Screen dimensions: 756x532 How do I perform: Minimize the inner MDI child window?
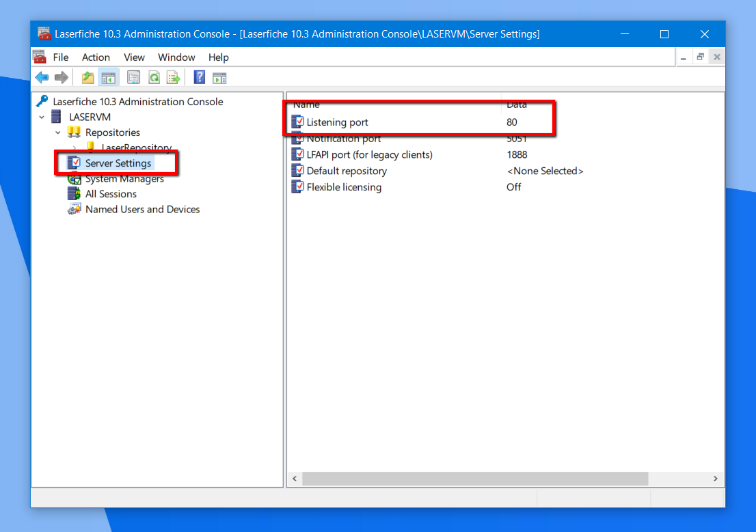[x=683, y=57]
